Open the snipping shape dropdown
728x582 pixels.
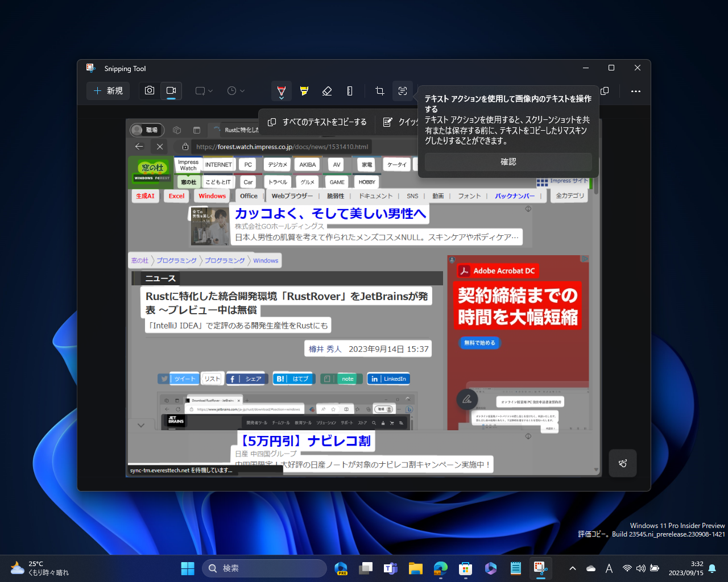click(203, 90)
